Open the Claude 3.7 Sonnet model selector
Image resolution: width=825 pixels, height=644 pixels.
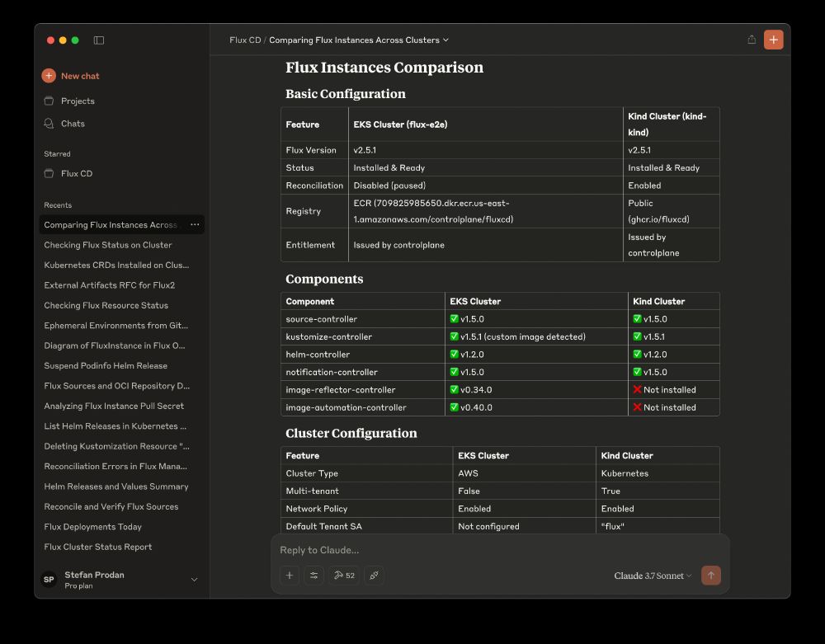tap(653, 576)
